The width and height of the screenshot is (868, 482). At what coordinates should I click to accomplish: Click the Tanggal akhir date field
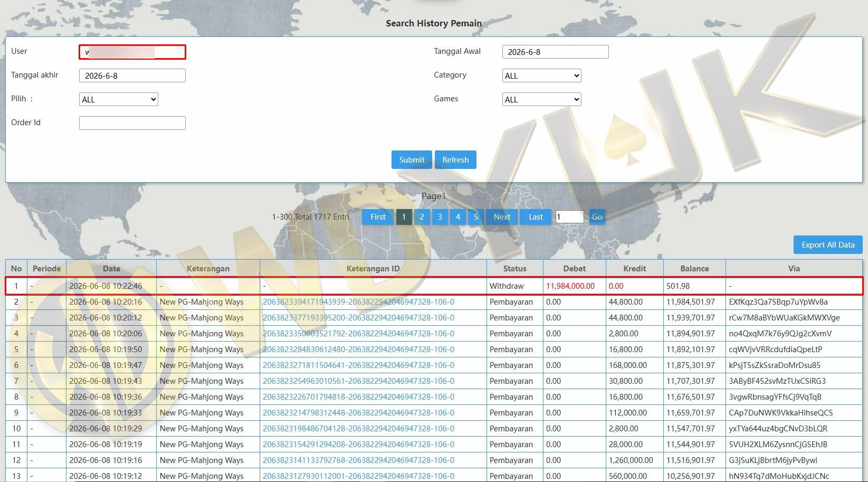[x=132, y=75]
